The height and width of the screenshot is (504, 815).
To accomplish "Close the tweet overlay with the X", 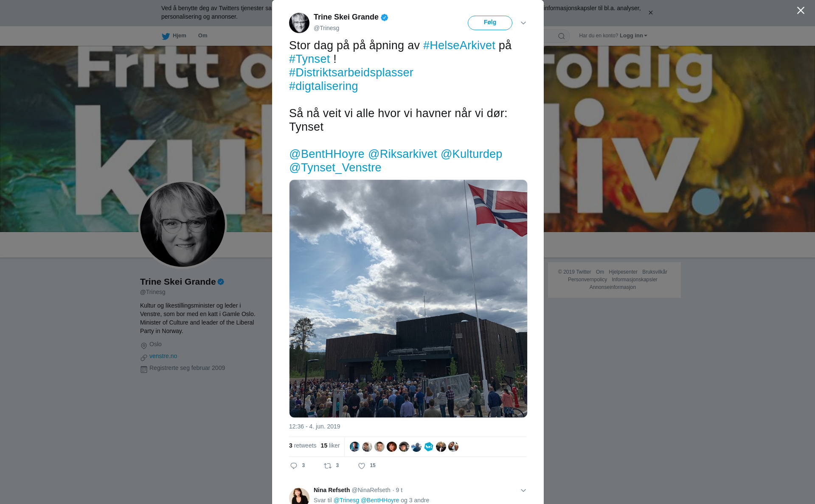I will tap(801, 11).
